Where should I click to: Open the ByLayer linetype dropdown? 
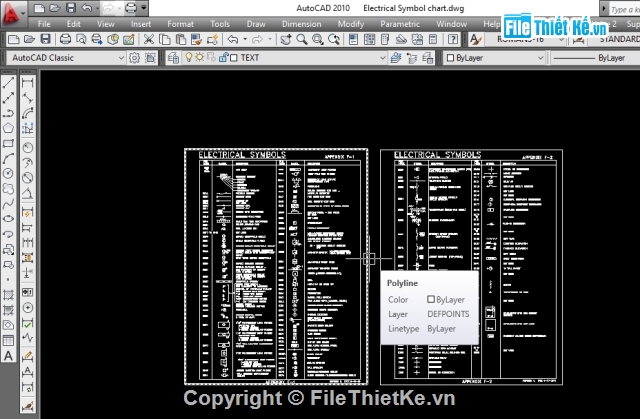pyautogui.click(x=596, y=58)
